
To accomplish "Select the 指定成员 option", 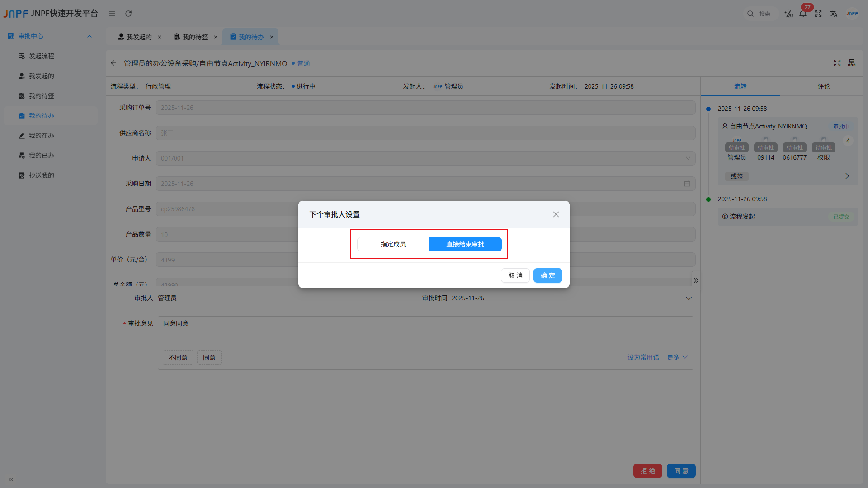I will (x=393, y=244).
